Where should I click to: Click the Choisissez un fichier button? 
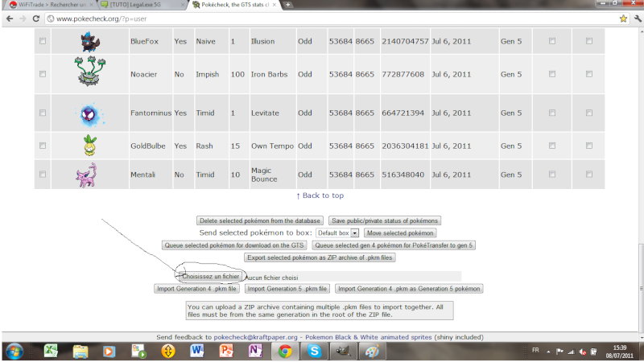[x=210, y=276]
